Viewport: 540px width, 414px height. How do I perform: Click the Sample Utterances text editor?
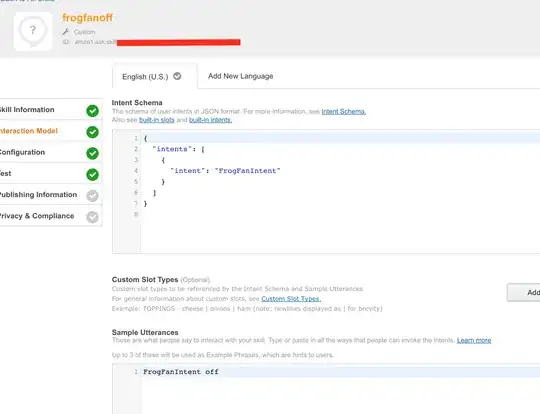[326, 389]
